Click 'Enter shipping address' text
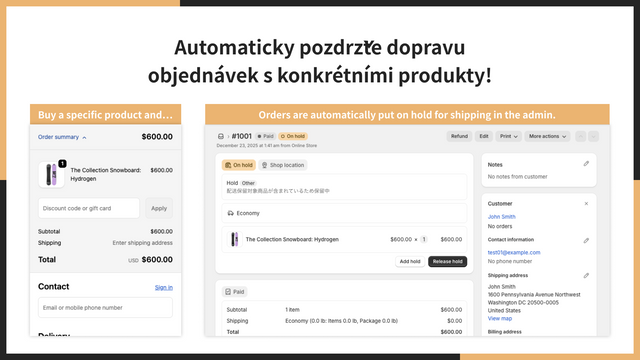The height and width of the screenshot is (360, 640). click(x=142, y=243)
